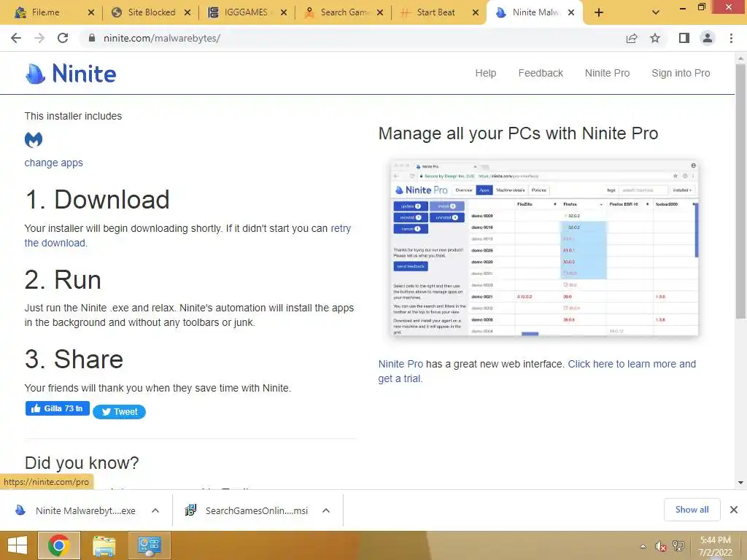This screenshot has height=560, width=747.
Task: Click the Ninite logo
Action: (71, 74)
